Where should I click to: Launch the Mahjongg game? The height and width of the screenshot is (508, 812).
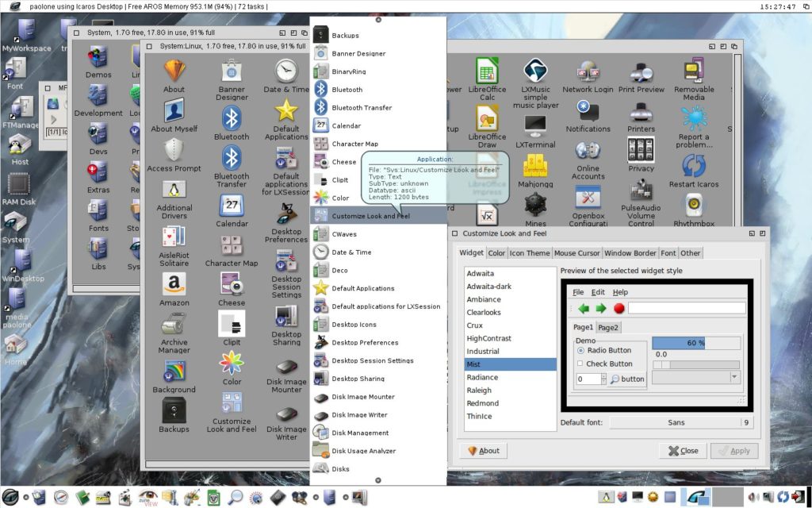[534, 167]
